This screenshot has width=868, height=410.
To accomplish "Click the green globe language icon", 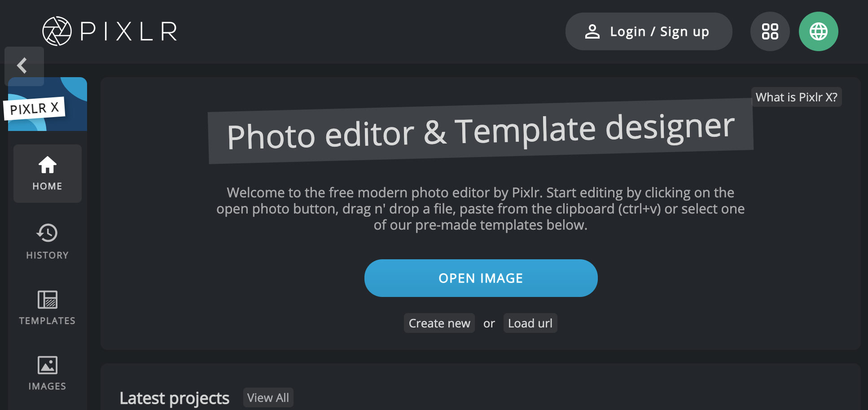I will (818, 31).
